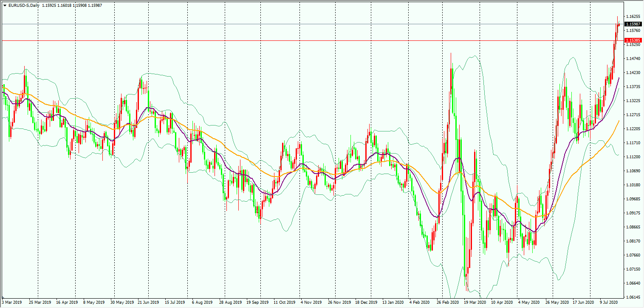Click the 26 May 2020 date label
644x308 pixels.
click(x=557, y=302)
